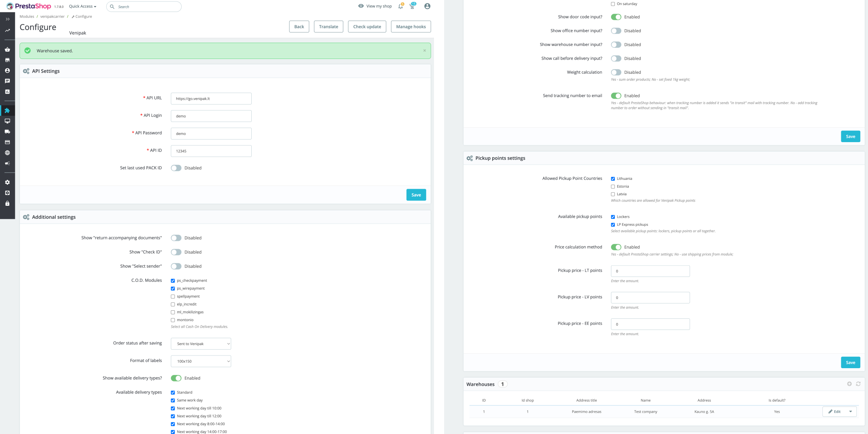Toggle Set last used PACK ID switch
Image resolution: width=868 pixels, height=434 pixels.
tap(176, 168)
